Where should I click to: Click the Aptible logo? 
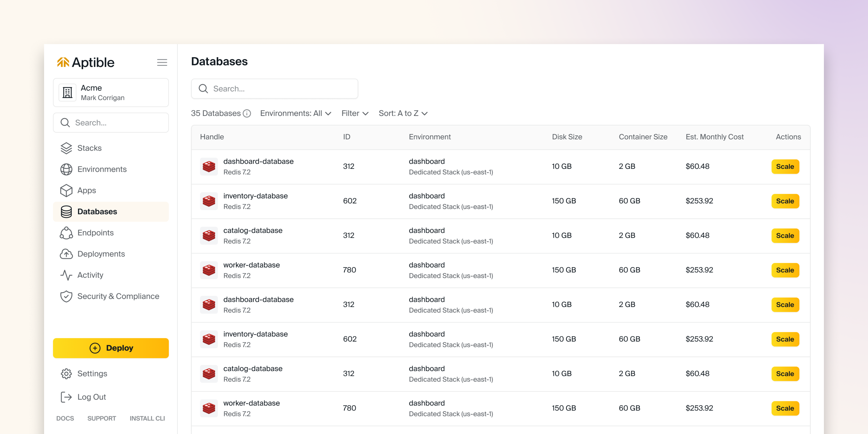[86, 62]
